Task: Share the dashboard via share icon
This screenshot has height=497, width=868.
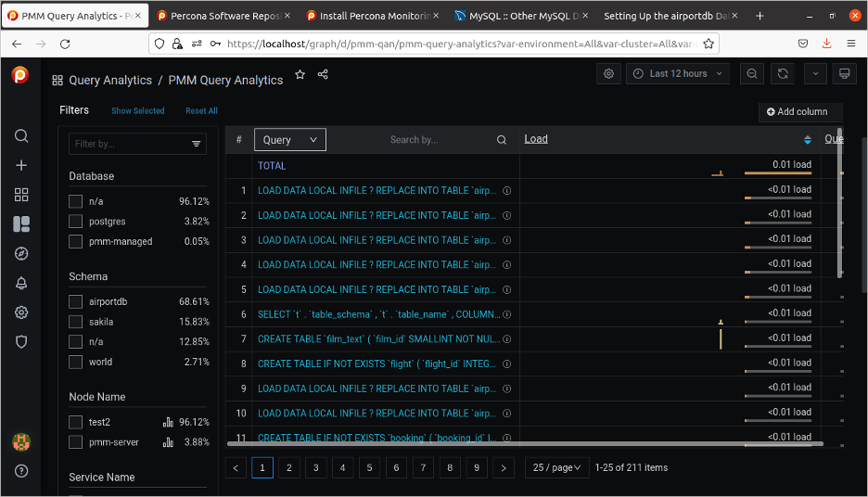Action: 323,74
